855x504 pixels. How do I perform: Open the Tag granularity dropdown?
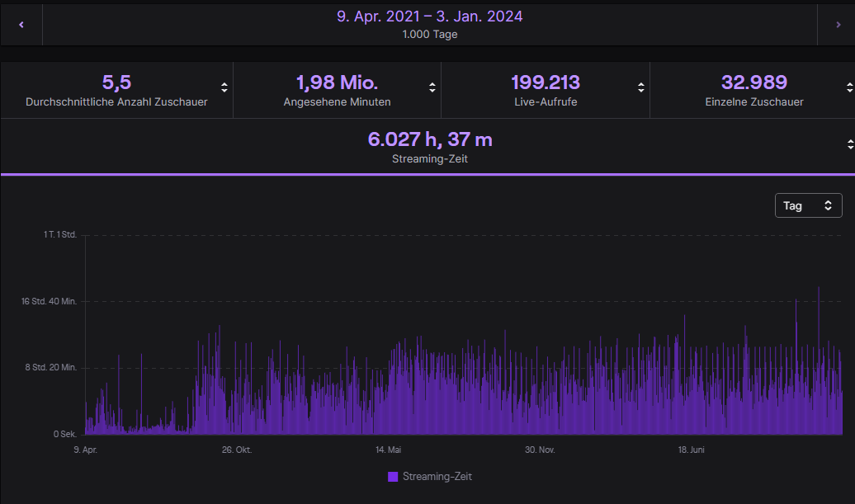tap(808, 205)
